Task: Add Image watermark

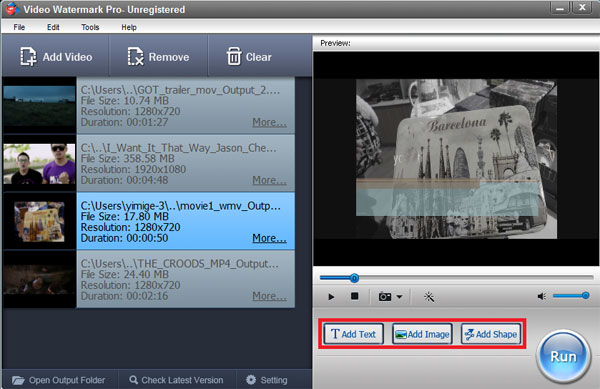Action: tap(422, 334)
